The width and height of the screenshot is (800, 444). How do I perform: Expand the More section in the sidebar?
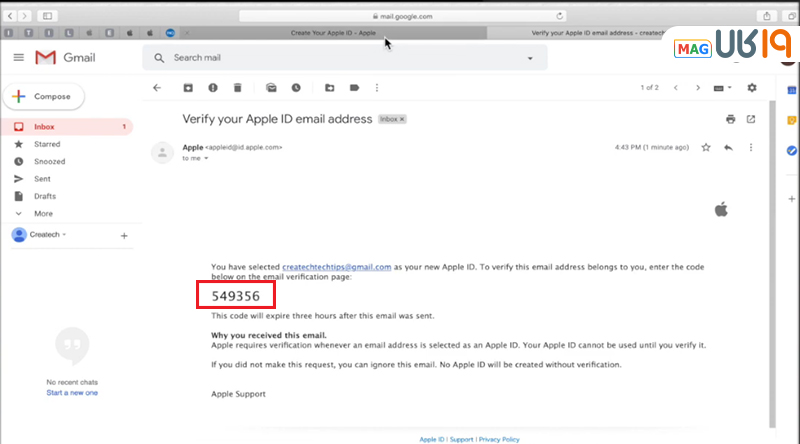tap(43, 213)
